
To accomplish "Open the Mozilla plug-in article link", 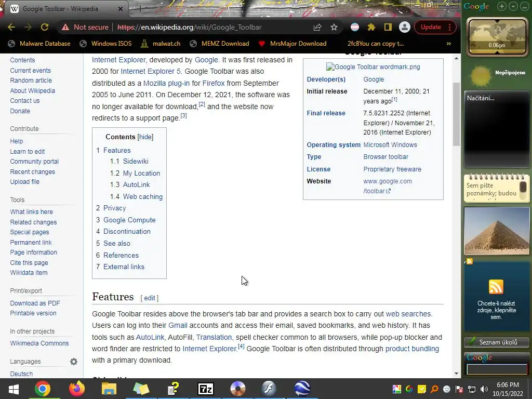I will point(166,83).
